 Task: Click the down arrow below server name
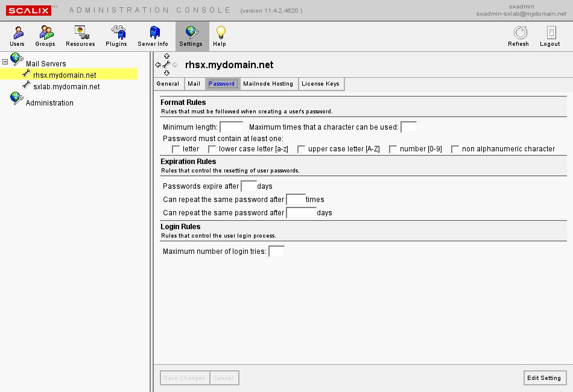tap(167, 73)
